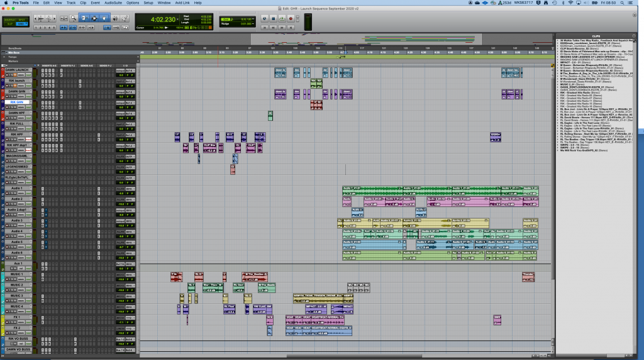This screenshot has width=644, height=360.
Task: Enable Spot edit mode
Action: coord(22,20)
